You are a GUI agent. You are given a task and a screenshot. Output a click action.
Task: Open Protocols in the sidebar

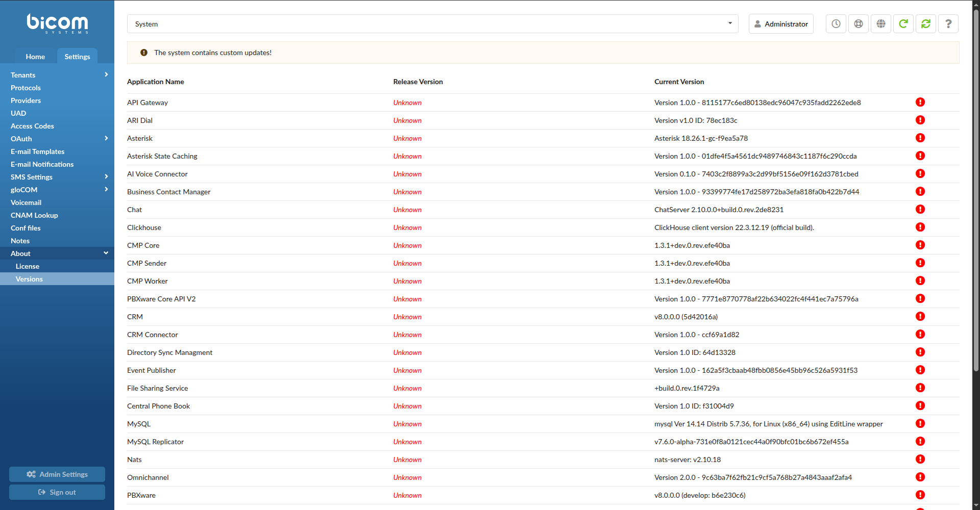(57, 88)
